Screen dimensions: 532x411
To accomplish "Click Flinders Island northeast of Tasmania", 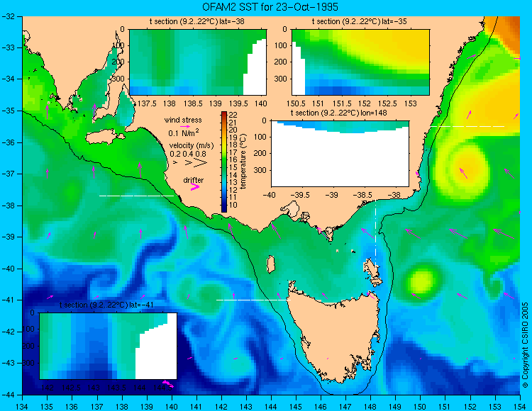I will pyautogui.click(x=372, y=268).
